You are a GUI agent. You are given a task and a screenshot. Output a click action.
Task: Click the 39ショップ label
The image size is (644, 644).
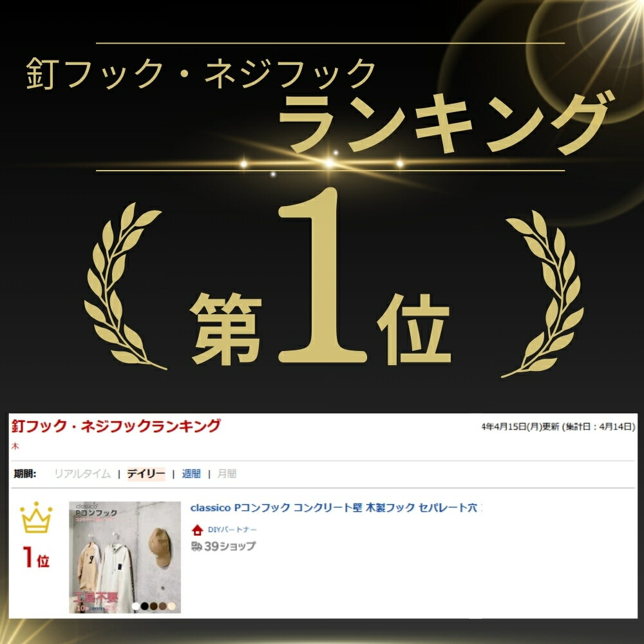tap(230, 546)
